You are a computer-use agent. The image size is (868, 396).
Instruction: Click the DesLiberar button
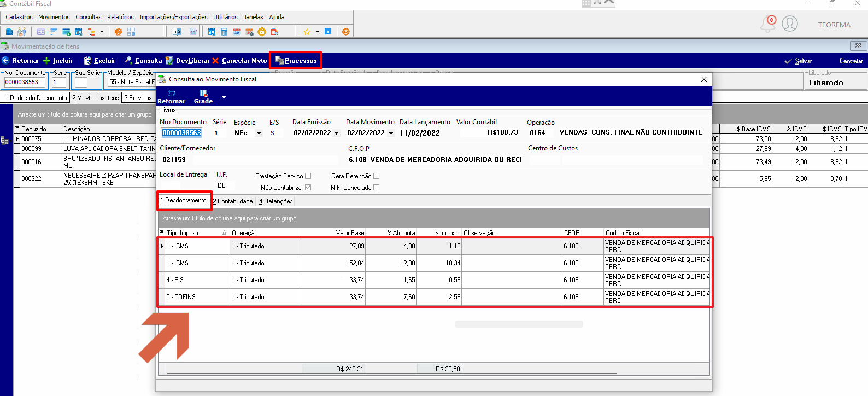(187, 61)
